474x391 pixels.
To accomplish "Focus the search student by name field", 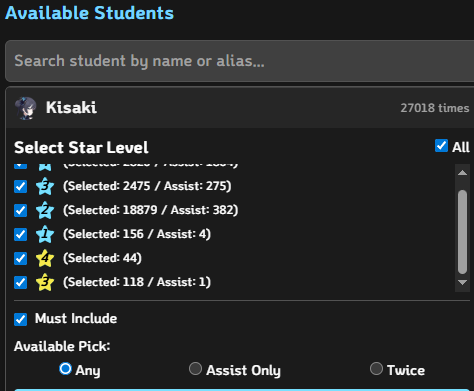I will click(239, 61).
